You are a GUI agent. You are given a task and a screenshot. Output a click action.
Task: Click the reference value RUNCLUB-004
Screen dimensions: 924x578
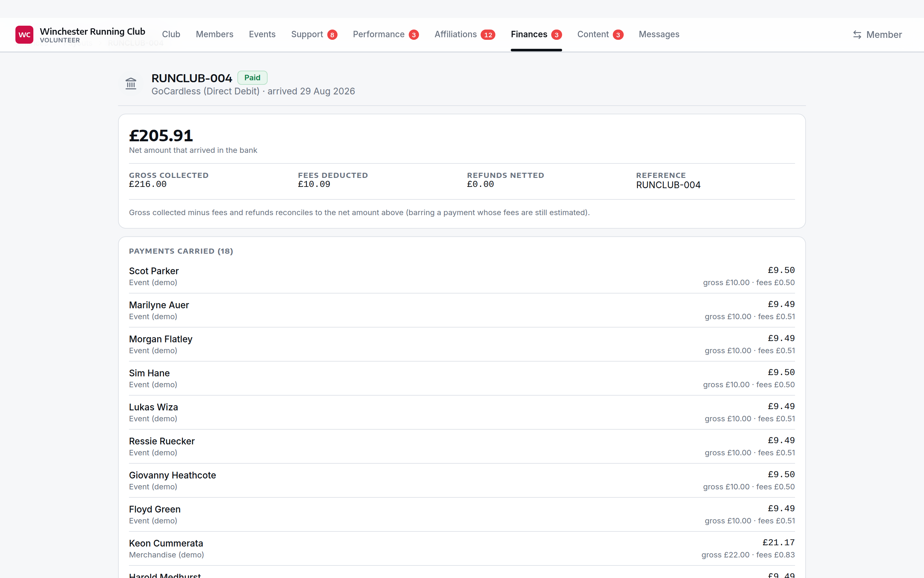(668, 185)
